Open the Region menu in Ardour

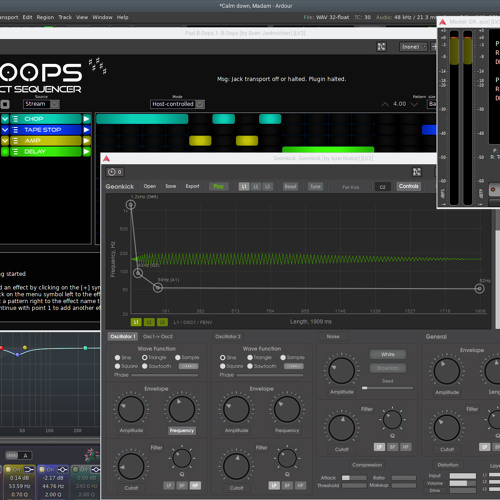click(45, 17)
